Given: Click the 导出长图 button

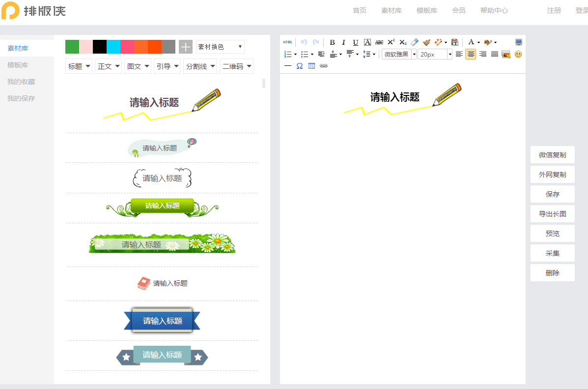Looking at the screenshot, I should 552,214.
